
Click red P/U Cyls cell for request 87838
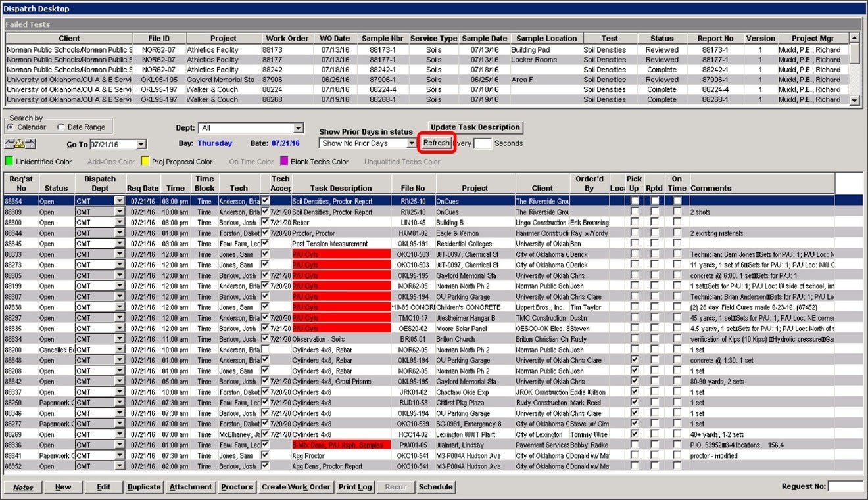click(x=341, y=307)
